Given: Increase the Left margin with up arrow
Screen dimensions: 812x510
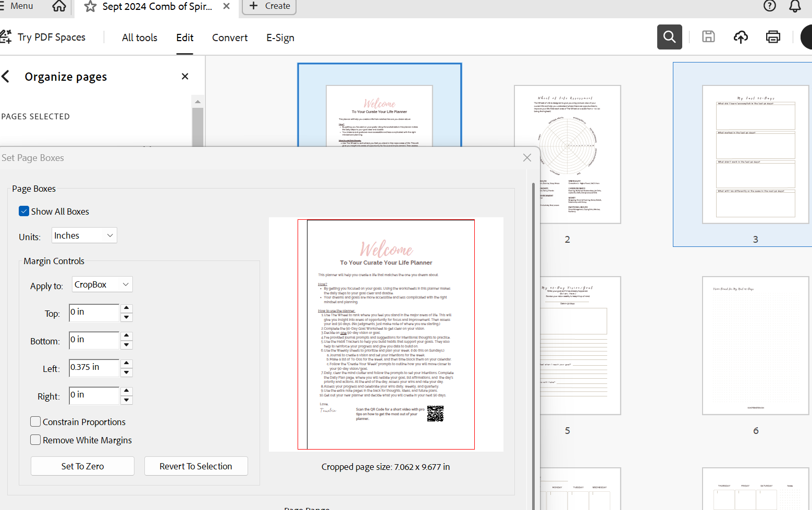Looking at the screenshot, I should click(x=126, y=364).
